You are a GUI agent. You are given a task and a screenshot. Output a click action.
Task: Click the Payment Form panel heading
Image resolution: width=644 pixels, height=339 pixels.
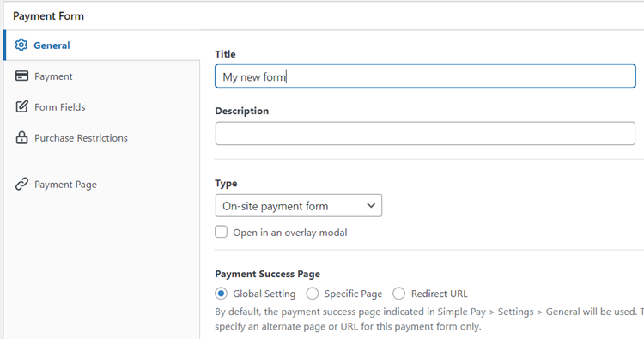pyautogui.click(x=48, y=16)
